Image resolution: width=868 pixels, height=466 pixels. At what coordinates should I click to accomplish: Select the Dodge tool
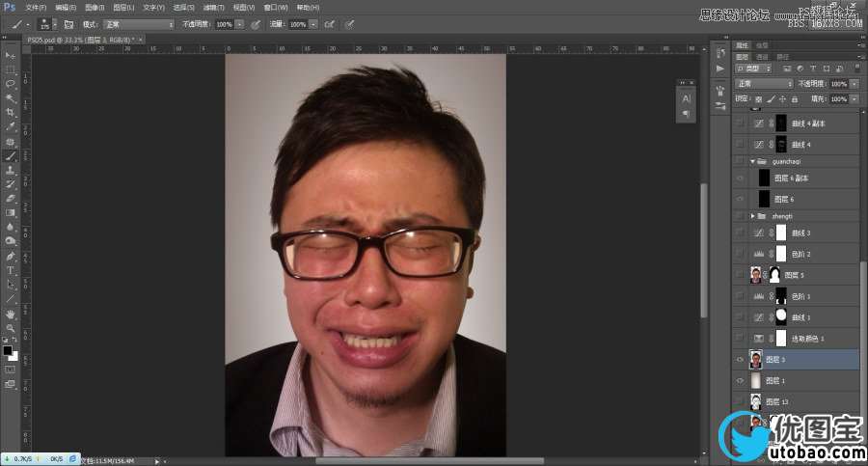click(10, 241)
